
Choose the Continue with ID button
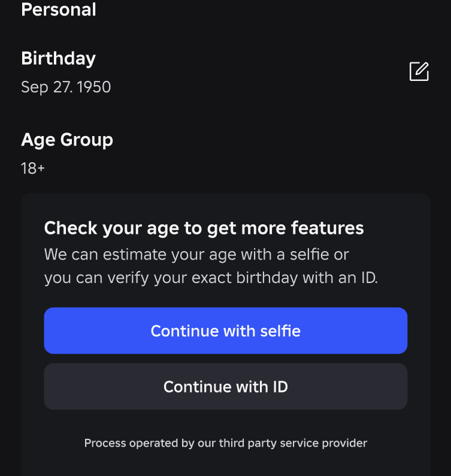click(x=225, y=387)
